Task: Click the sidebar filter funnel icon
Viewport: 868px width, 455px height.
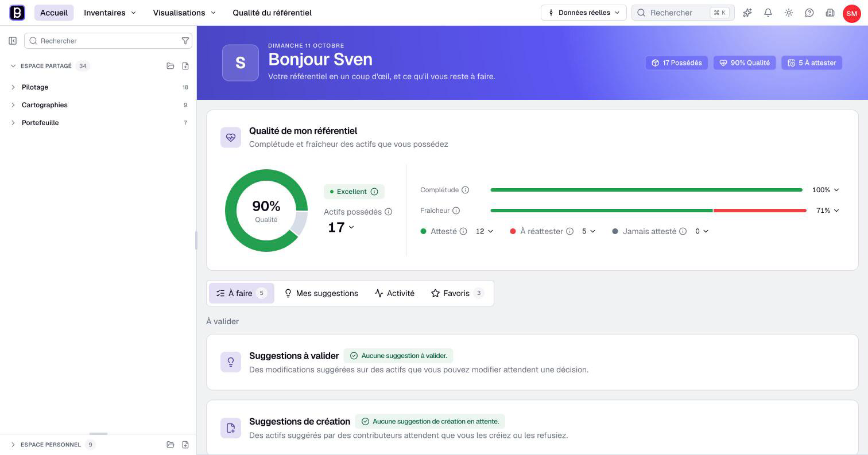Action: pos(185,41)
